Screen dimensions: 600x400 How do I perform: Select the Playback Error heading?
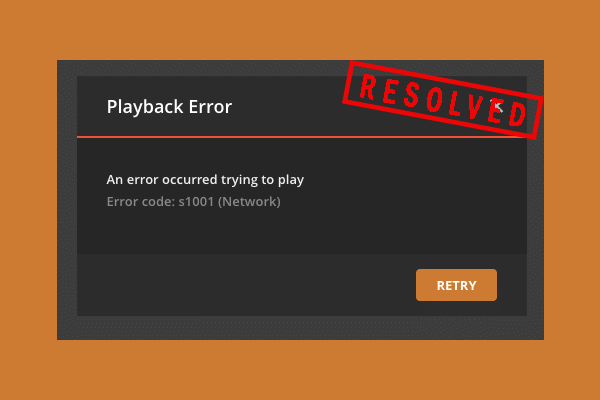click(169, 107)
